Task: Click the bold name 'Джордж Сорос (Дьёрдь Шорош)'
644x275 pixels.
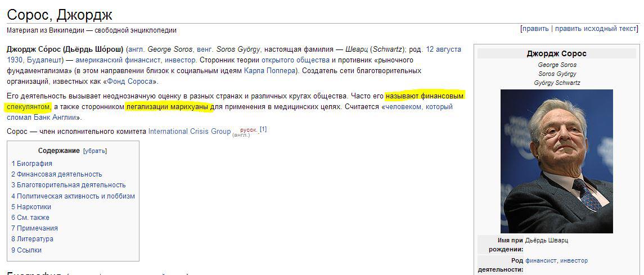Action: coord(65,49)
